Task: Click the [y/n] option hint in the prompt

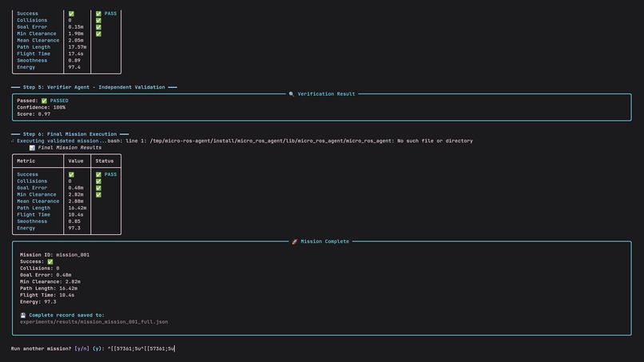Action: pyautogui.click(x=81, y=348)
